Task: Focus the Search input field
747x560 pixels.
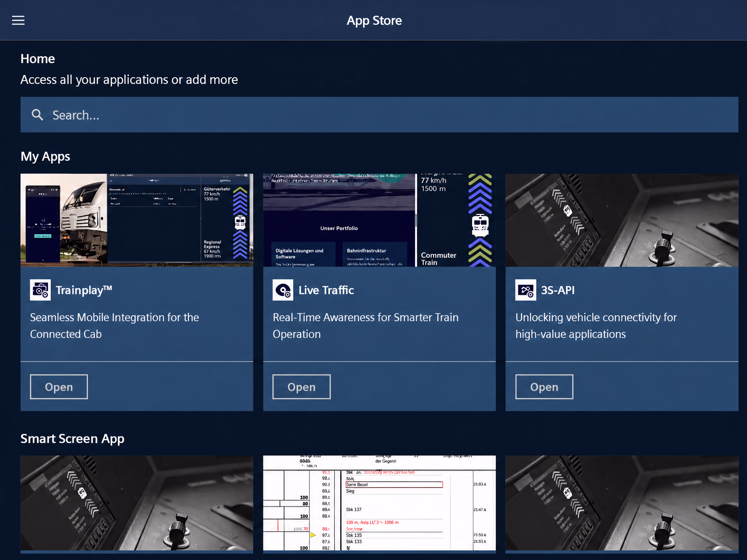Action: (379, 115)
